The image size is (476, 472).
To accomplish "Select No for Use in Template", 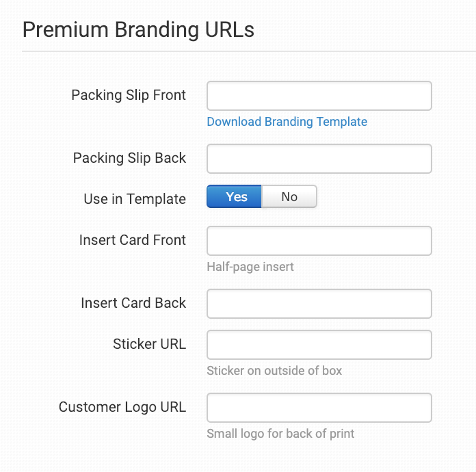I will (x=289, y=197).
